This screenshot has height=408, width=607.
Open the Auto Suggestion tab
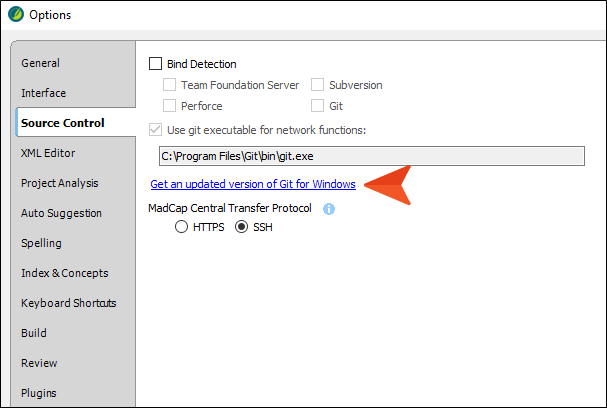tap(61, 213)
